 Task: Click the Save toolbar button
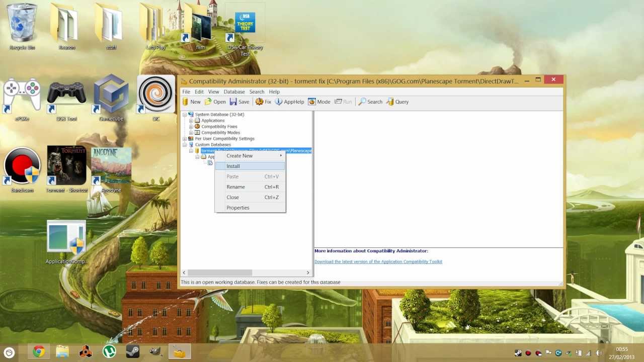pyautogui.click(x=239, y=102)
